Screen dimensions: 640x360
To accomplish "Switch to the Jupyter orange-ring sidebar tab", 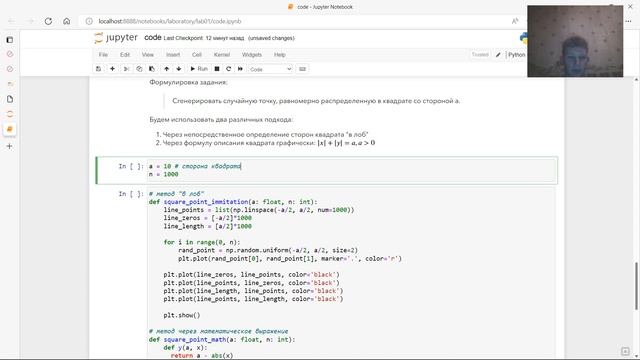I will pyautogui.click(x=10, y=114).
